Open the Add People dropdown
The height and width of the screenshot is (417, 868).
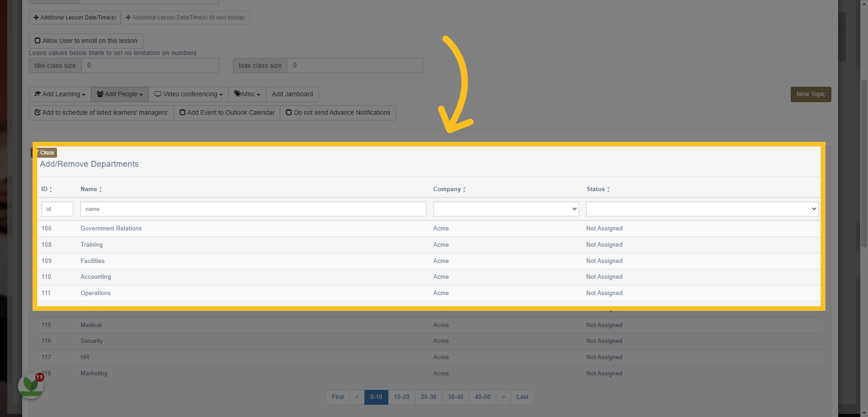point(120,94)
